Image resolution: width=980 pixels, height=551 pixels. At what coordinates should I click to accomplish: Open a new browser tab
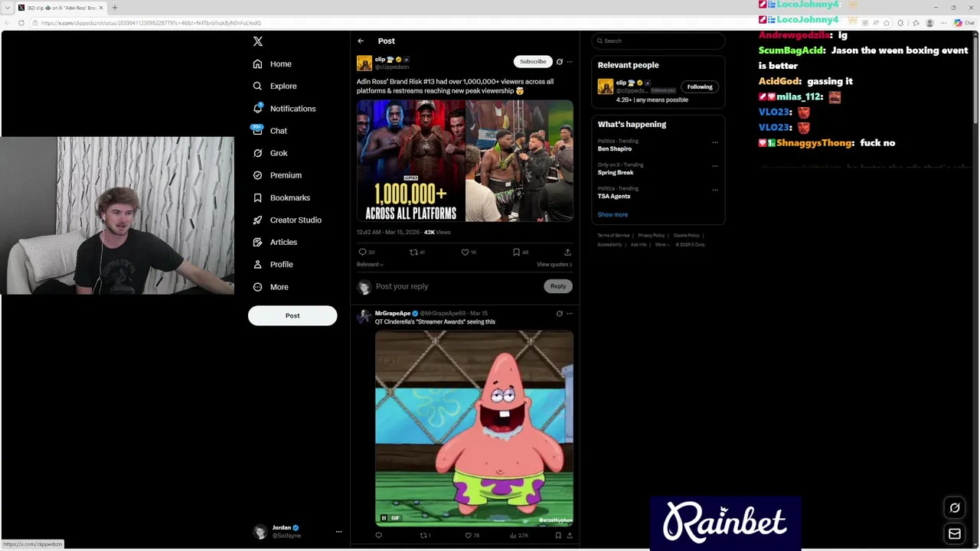(x=115, y=8)
